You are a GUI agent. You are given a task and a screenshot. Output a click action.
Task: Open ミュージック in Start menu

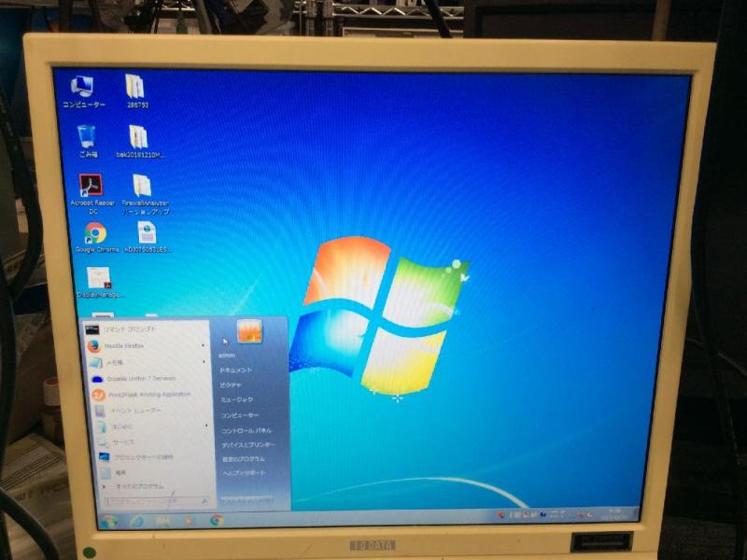(x=237, y=400)
